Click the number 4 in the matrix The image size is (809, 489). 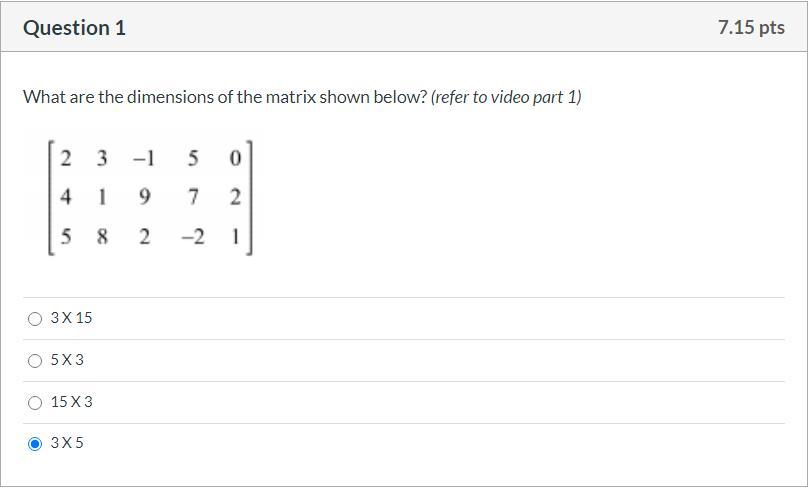pos(65,197)
